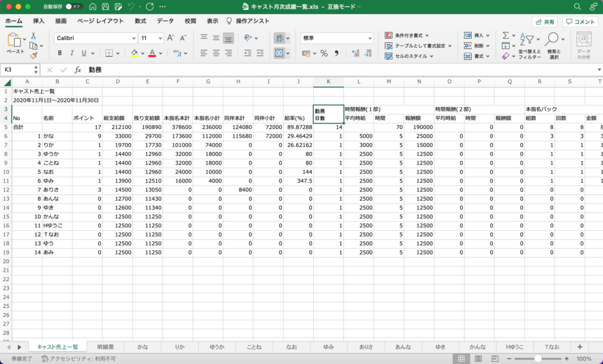Toggle bottom vertical alignment

click(228, 38)
